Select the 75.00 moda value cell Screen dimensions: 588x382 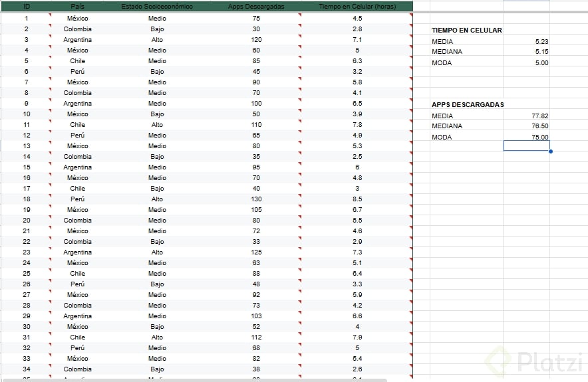(x=527, y=137)
